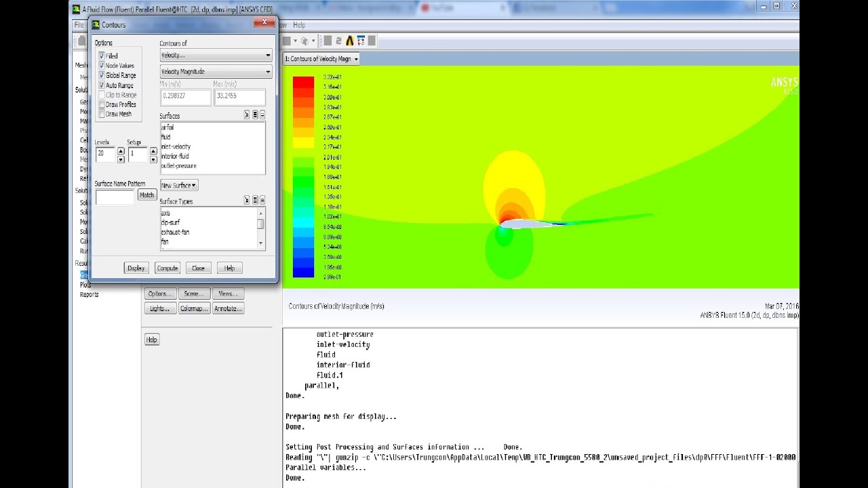Click the black and yellow arch toolbar icon
Viewport: 868px width, 488px height.
pos(350,41)
